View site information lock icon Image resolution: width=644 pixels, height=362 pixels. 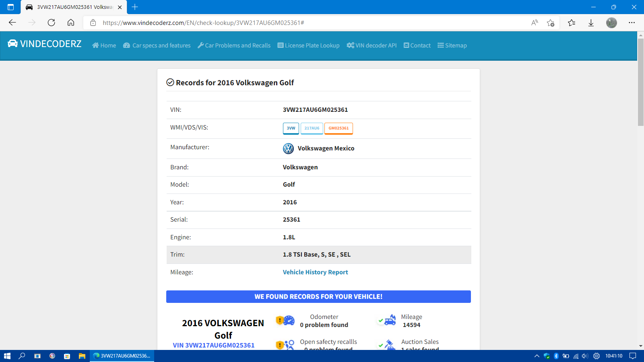pyautogui.click(x=93, y=23)
